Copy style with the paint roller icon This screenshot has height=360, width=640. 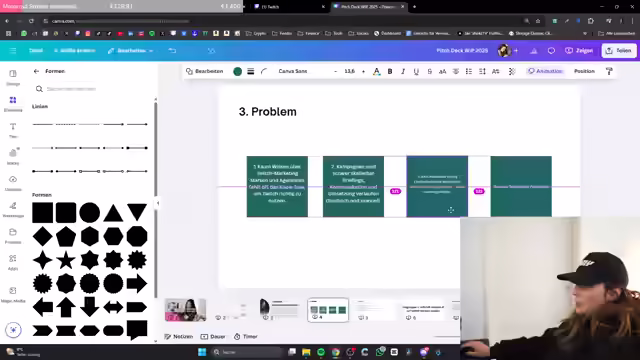tap(609, 71)
